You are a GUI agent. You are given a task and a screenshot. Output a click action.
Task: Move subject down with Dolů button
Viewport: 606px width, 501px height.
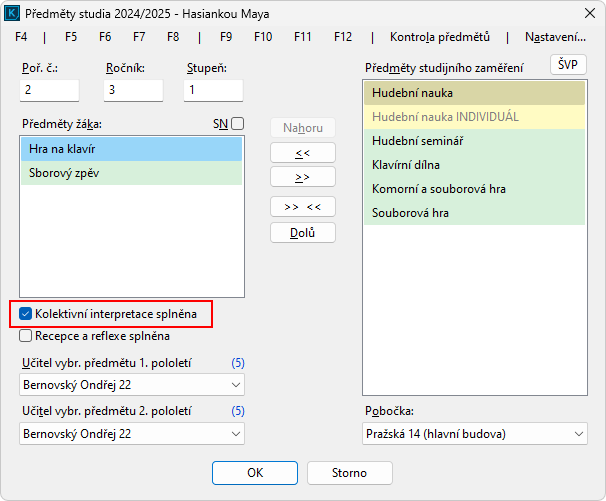pyautogui.click(x=303, y=232)
